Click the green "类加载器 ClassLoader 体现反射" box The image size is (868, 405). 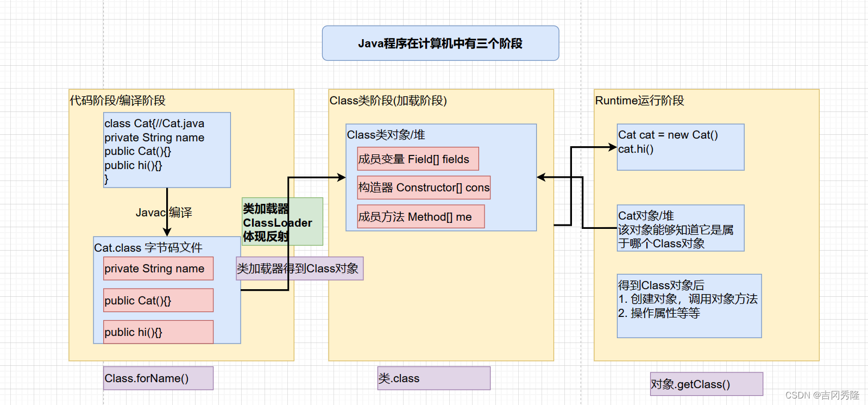click(282, 222)
